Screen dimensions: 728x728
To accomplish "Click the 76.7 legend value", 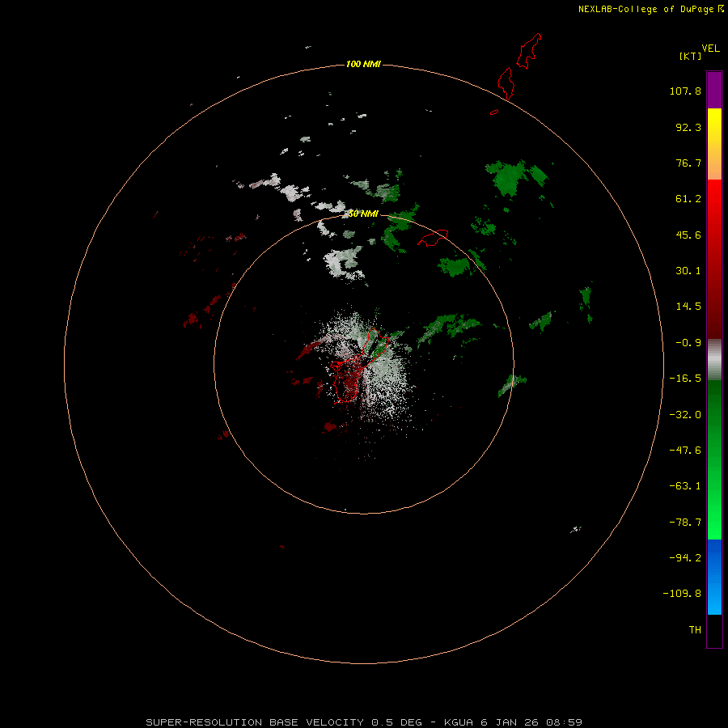I will (x=688, y=163).
